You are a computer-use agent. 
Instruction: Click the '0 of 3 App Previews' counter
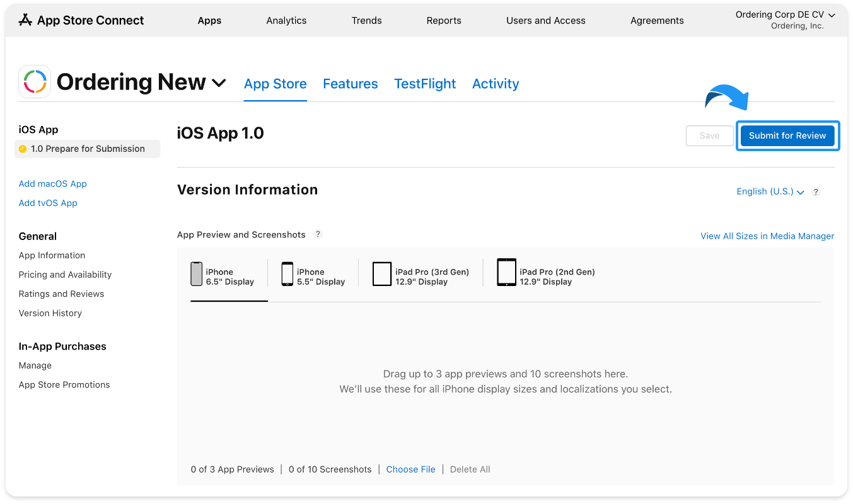[233, 469]
